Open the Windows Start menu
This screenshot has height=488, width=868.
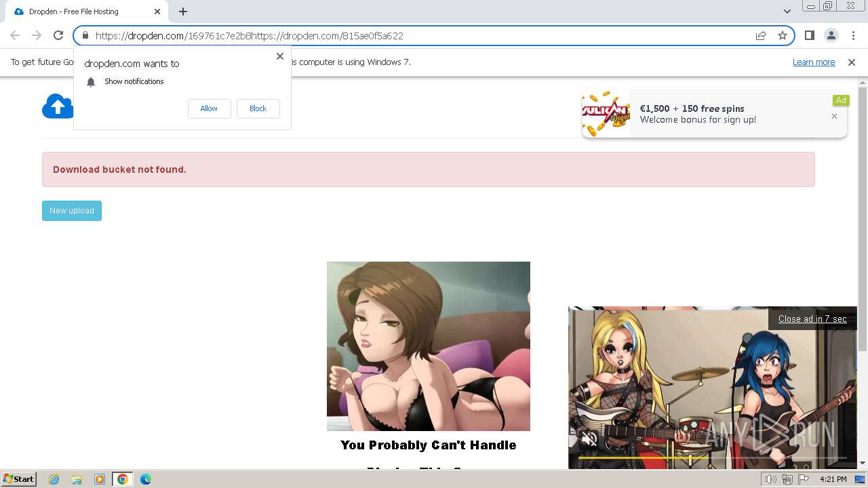19,479
